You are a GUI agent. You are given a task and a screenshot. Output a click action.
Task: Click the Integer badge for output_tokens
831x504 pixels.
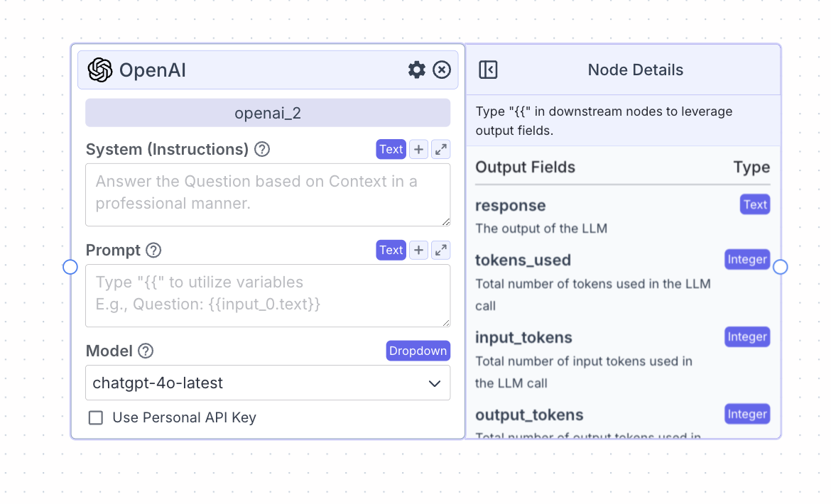click(747, 414)
